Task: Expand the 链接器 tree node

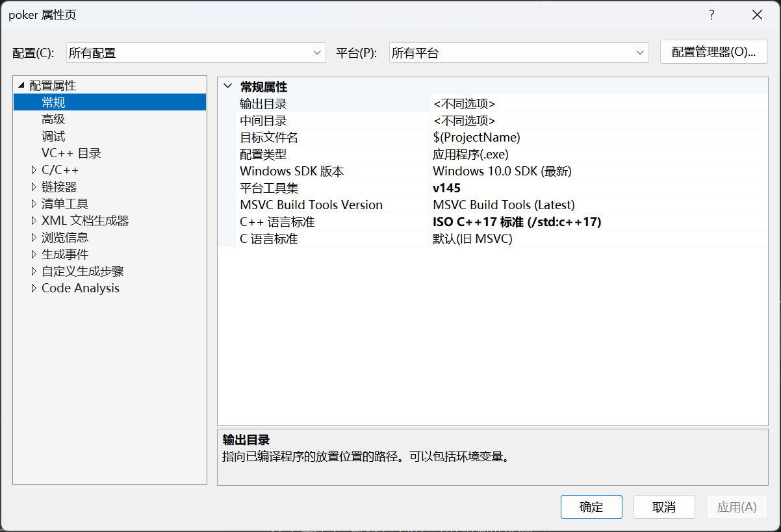Action: pos(34,186)
